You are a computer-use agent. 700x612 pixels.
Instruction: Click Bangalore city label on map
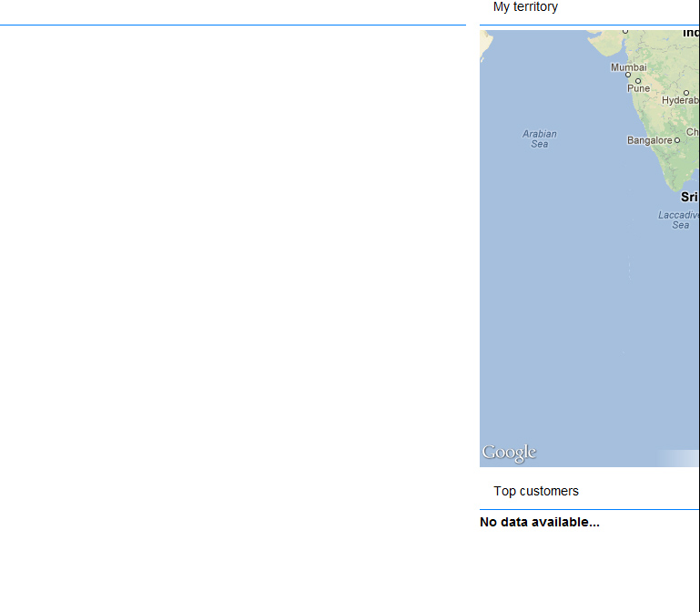pos(650,140)
